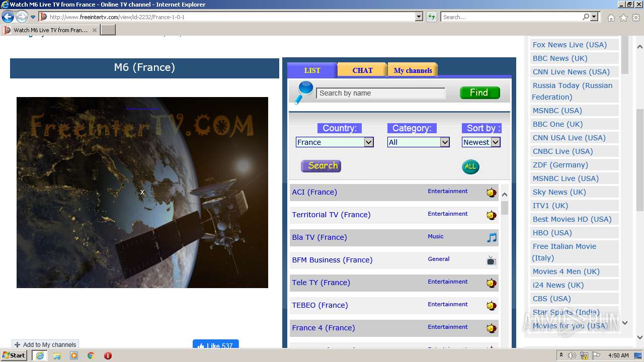Click the Entertainment icon in Territorial TV row

(492, 215)
